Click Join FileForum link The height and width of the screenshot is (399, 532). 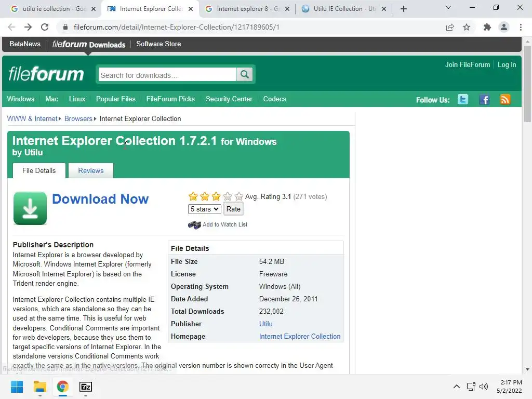click(x=468, y=65)
